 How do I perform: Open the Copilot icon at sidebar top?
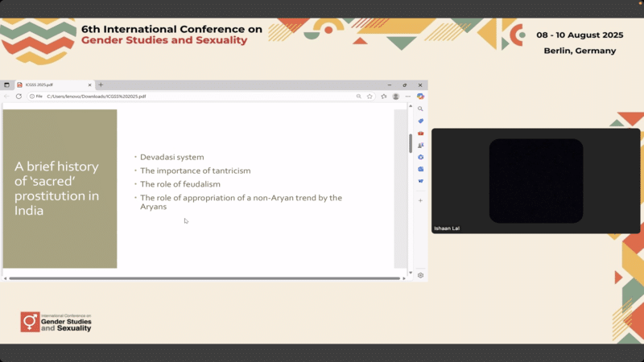coord(420,97)
